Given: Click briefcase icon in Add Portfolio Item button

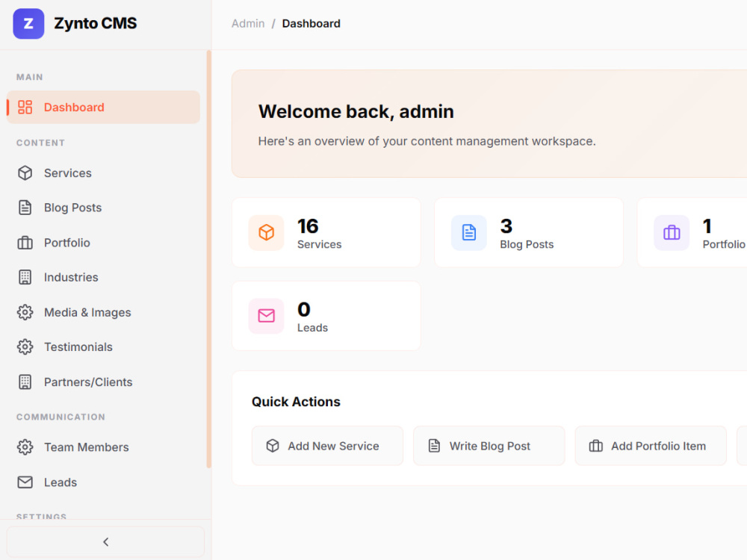Looking at the screenshot, I should click(596, 446).
